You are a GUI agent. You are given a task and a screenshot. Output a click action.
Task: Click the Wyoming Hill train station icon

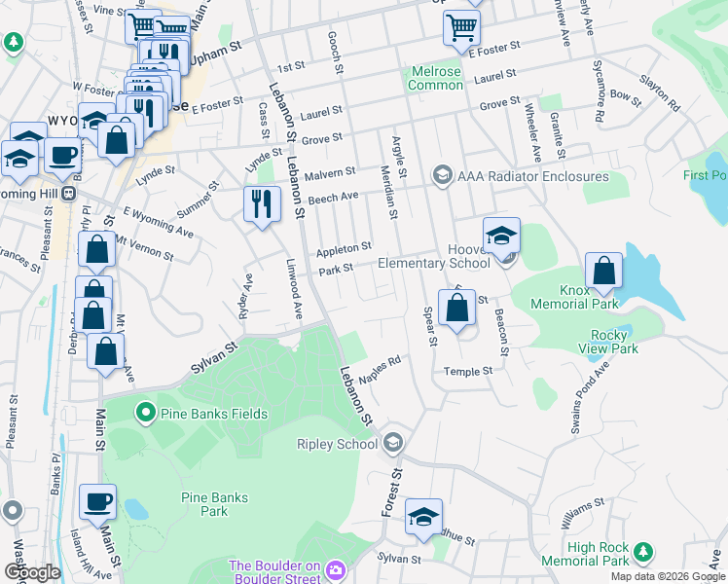pyautogui.click(x=69, y=193)
